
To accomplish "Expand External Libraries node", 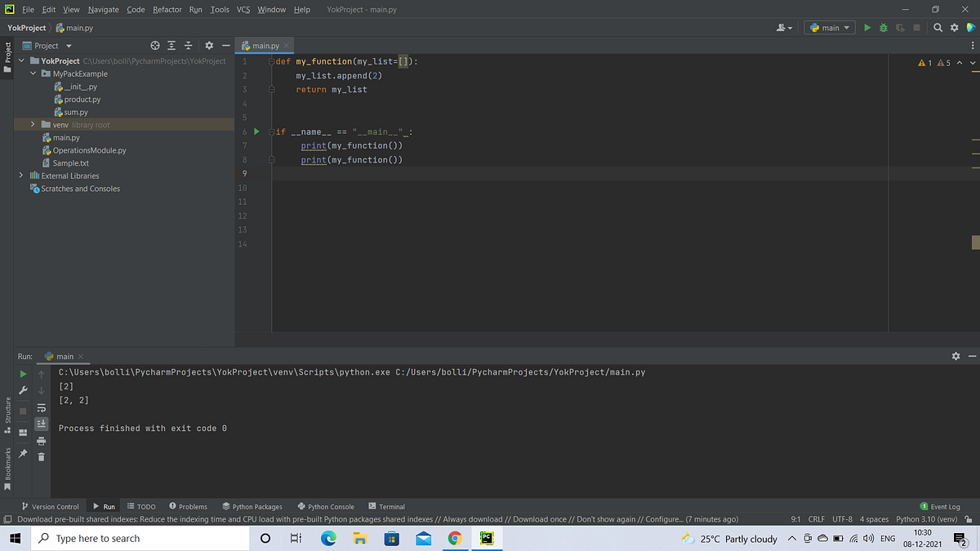I will [22, 176].
